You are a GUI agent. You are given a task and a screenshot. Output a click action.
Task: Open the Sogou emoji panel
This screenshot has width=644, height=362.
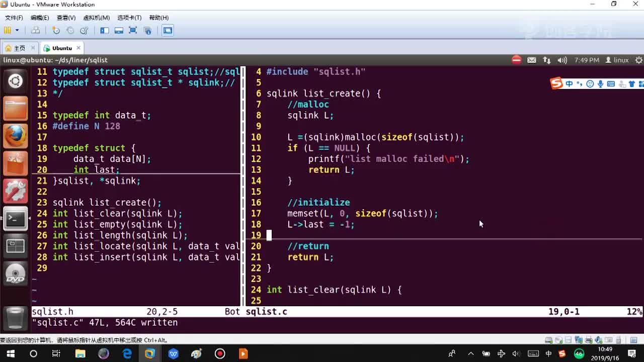click(x=590, y=84)
